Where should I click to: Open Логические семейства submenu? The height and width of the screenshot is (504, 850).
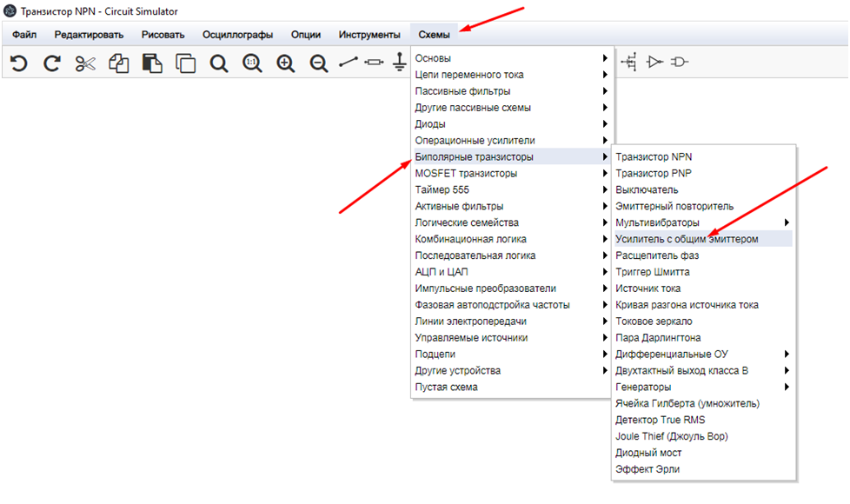pyautogui.click(x=511, y=222)
